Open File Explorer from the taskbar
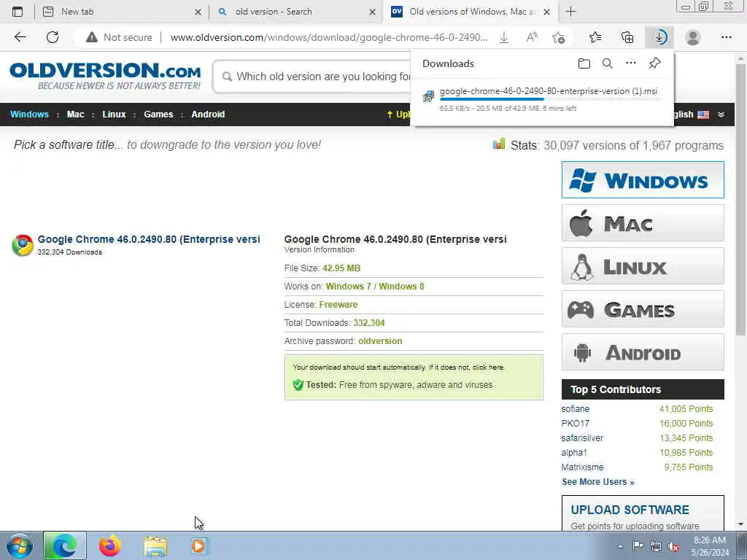The height and width of the screenshot is (560, 747). click(x=155, y=546)
